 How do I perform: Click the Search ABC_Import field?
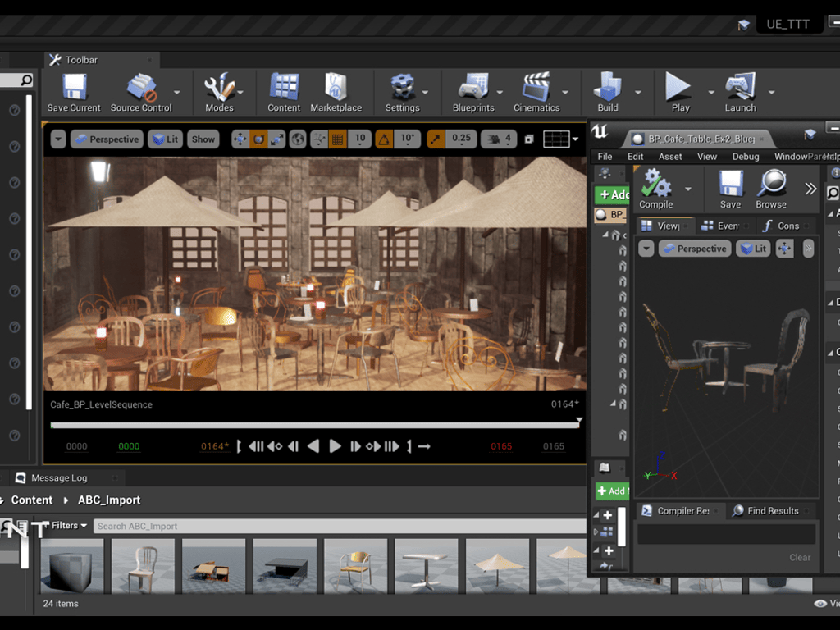tap(341, 526)
